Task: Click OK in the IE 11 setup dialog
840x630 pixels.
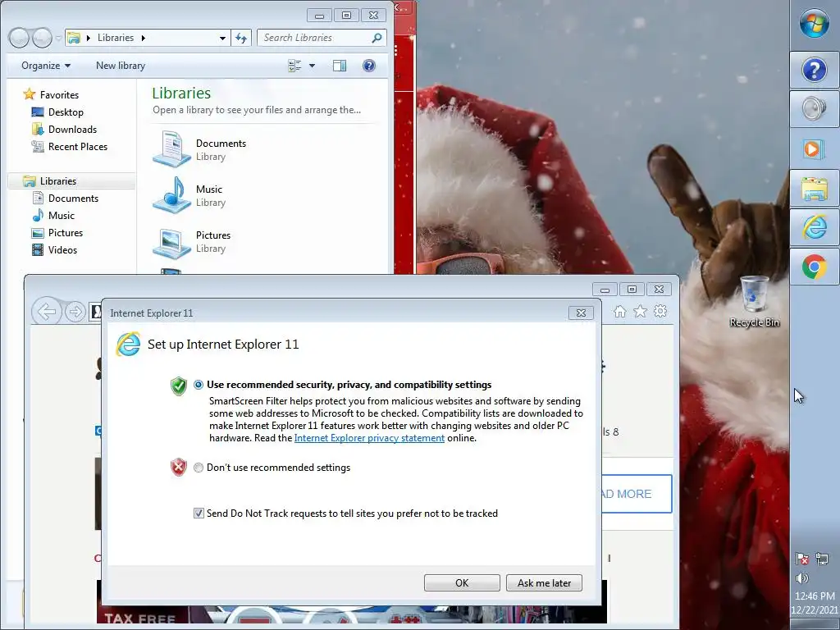Action: click(x=462, y=583)
